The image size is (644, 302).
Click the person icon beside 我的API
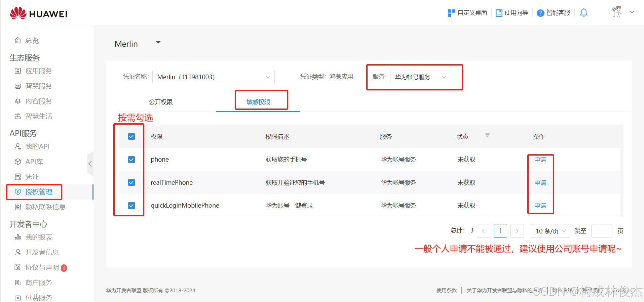(x=18, y=146)
